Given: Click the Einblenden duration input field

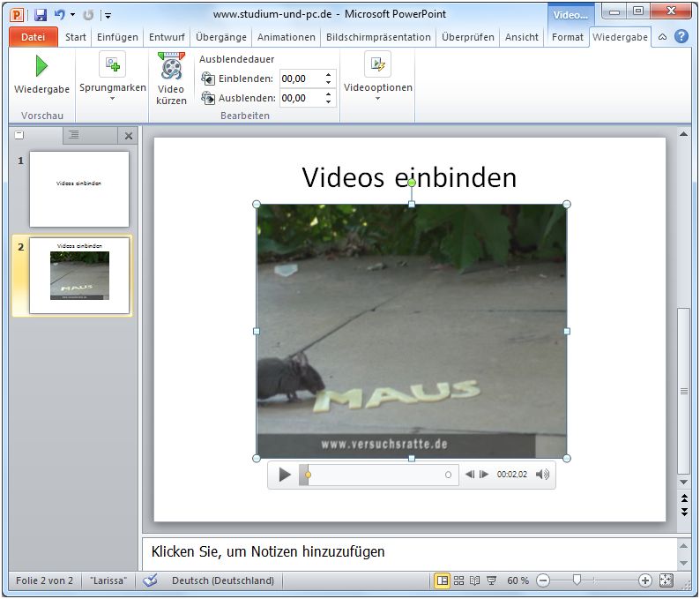Looking at the screenshot, I should tap(302, 79).
